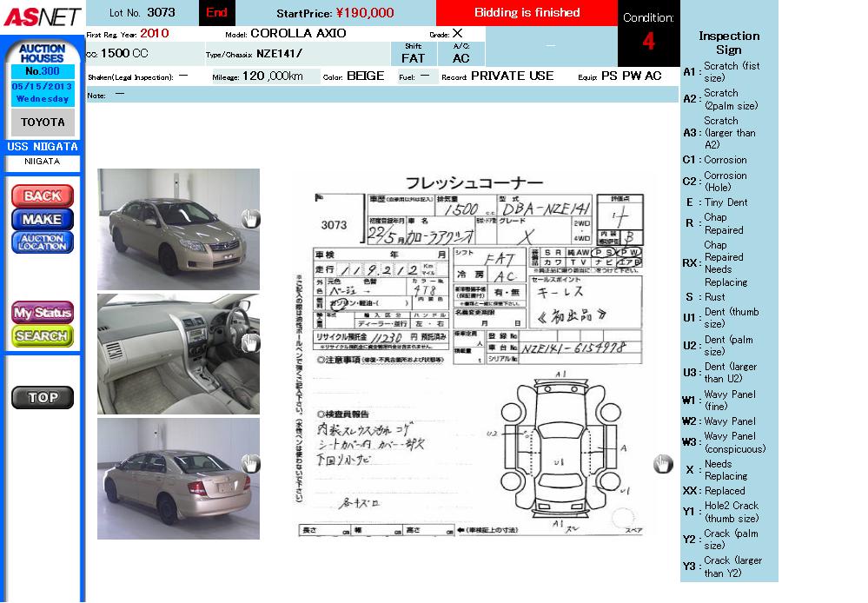
Task: Open the Auction Location button
Action: [x=43, y=242]
